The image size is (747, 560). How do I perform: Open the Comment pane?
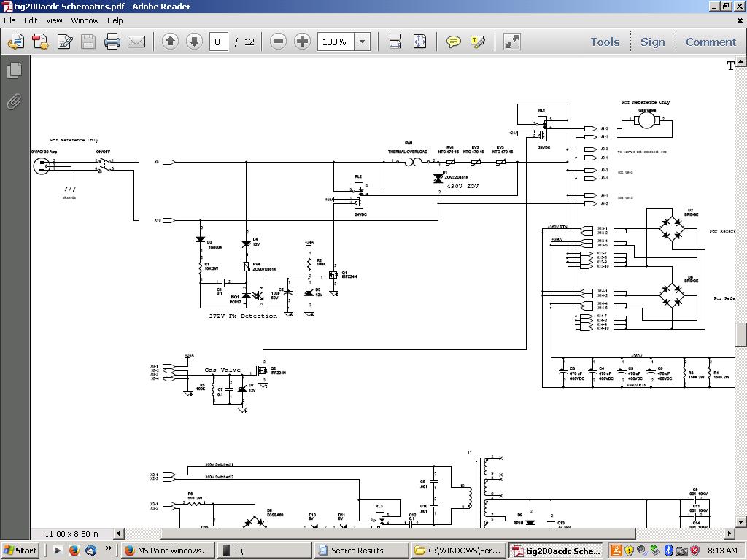pos(711,42)
